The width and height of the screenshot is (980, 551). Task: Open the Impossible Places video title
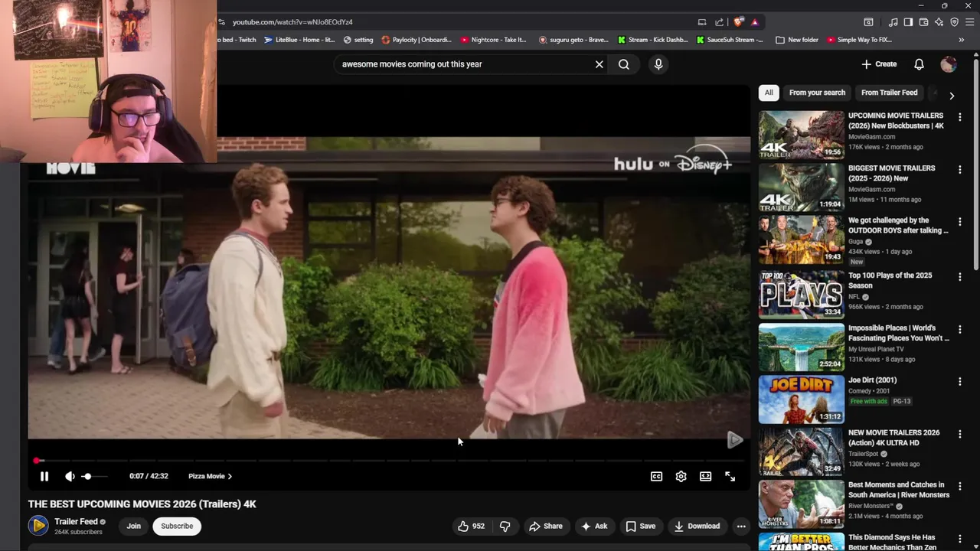898,333
